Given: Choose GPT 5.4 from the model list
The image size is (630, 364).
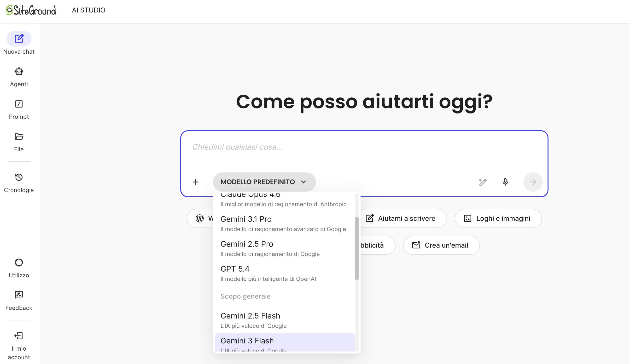Looking at the screenshot, I should coord(235,269).
